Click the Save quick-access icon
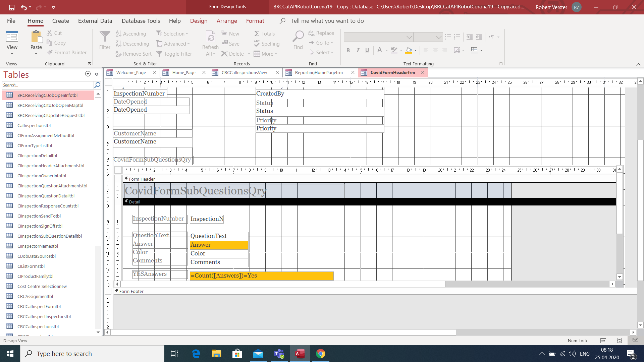 pos(12,7)
